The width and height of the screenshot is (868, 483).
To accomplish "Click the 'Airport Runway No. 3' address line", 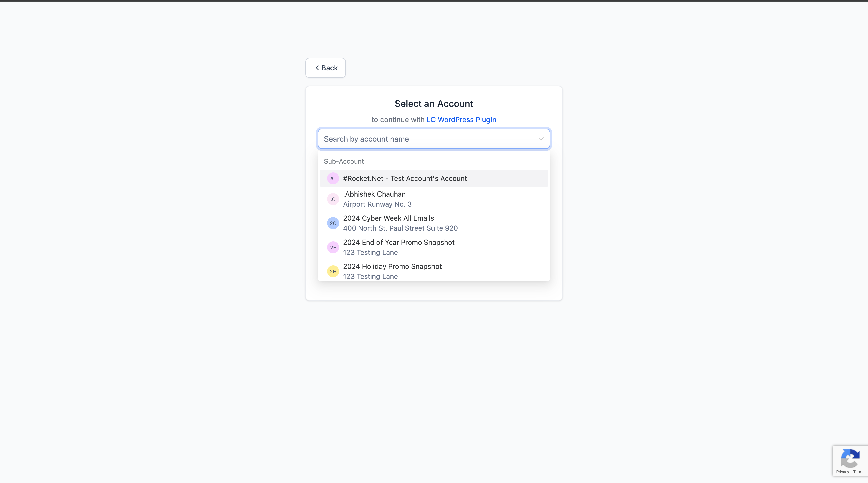I will (377, 204).
